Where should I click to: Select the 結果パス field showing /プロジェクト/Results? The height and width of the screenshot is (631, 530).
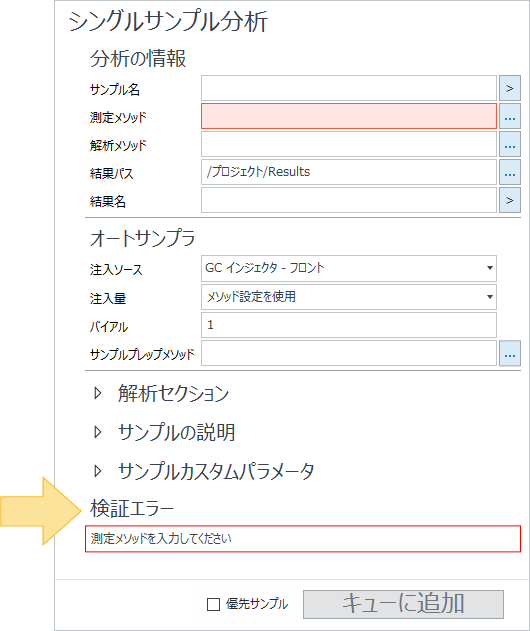[x=349, y=172]
